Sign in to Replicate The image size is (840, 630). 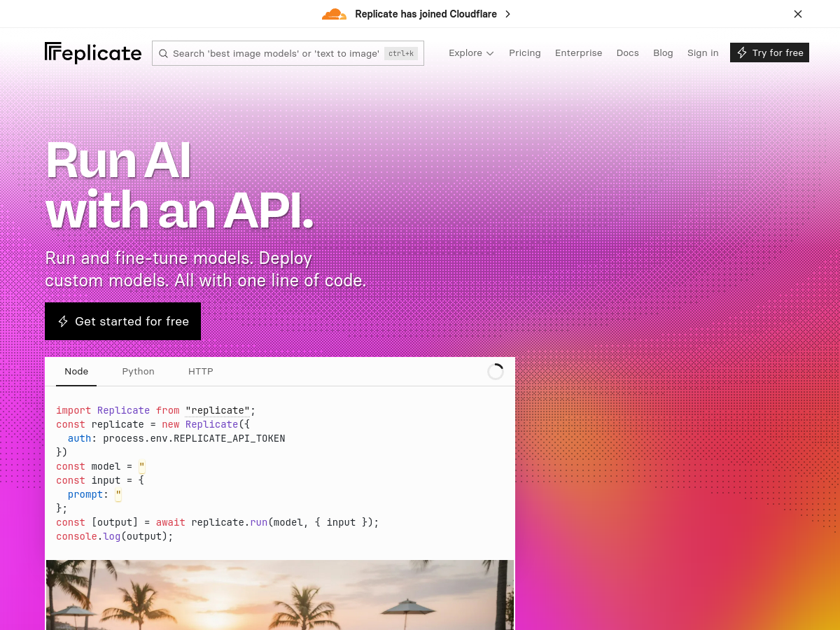(703, 52)
